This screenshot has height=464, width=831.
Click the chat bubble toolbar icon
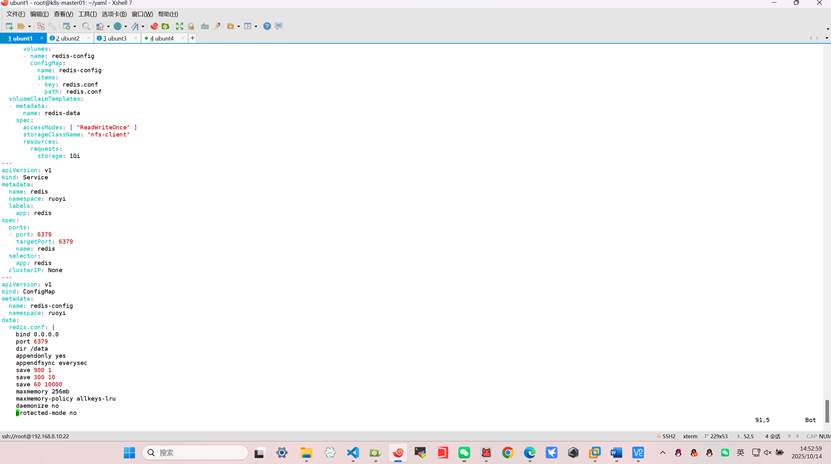279,26
